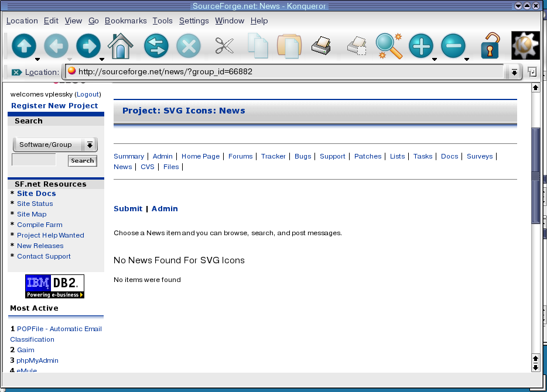Reload the page with the reload icon
Screen dimensions: 547x392
156,46
